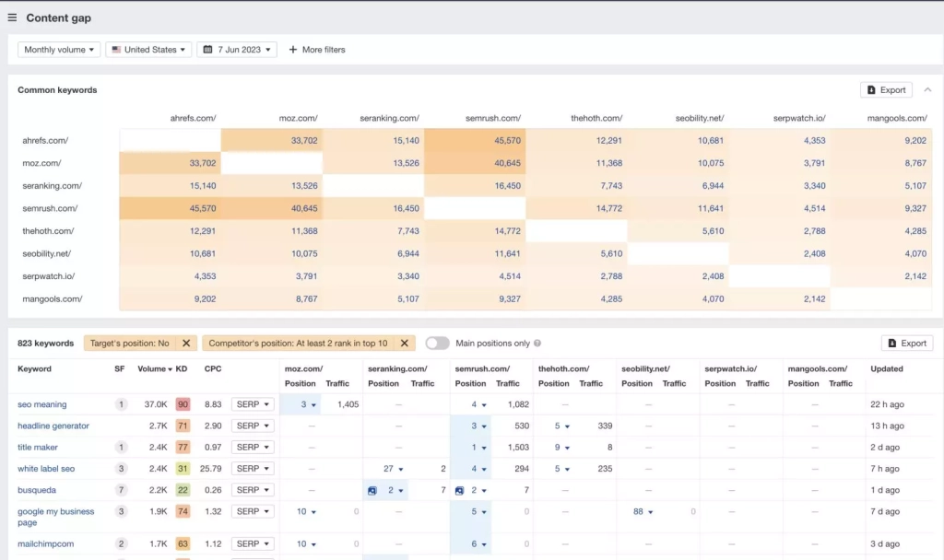Open the Monthly volume dropdown

(59, 50)
